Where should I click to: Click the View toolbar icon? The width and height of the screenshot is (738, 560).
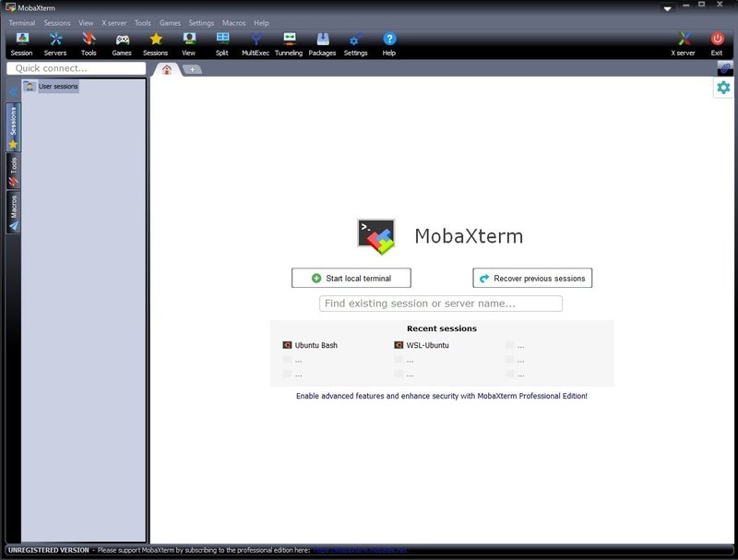(x=189, y=44)
